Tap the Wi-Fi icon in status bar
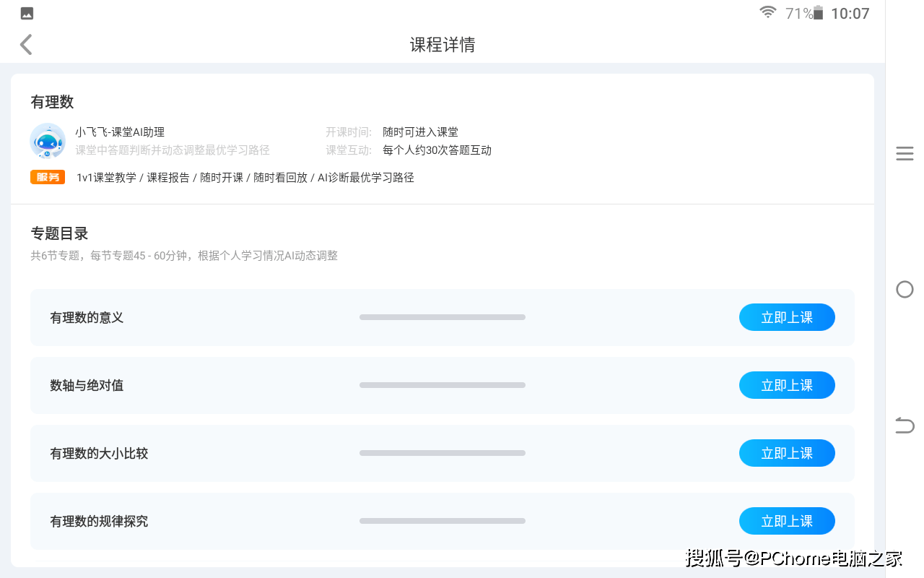 [x=767, y=12]
